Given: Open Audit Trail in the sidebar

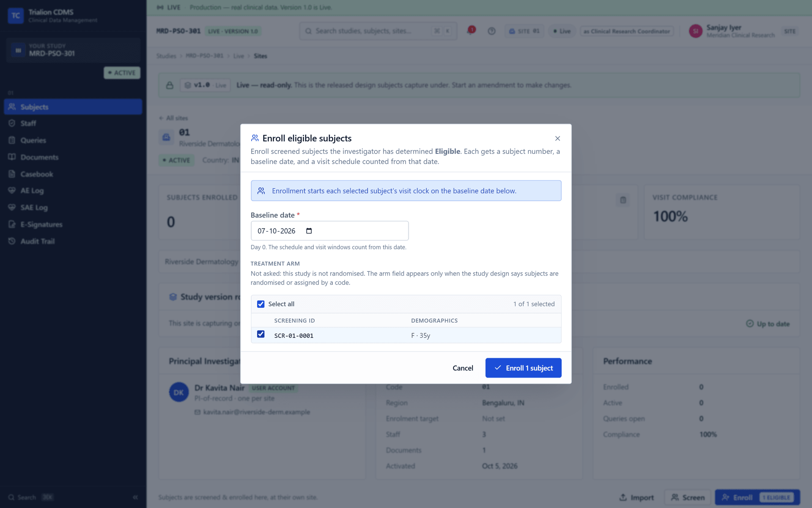Looking at the screenshot, I should (x=73, y=241).
